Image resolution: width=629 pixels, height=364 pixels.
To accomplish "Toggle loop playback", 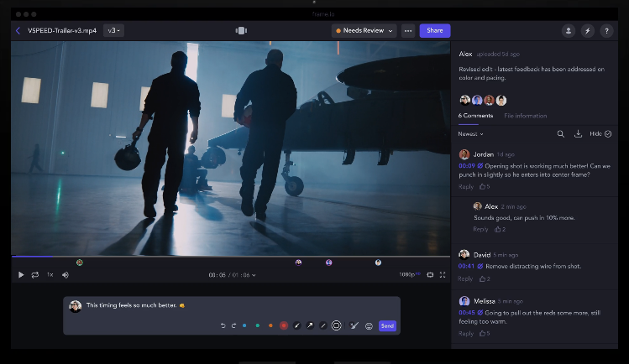I will point(35,275).
